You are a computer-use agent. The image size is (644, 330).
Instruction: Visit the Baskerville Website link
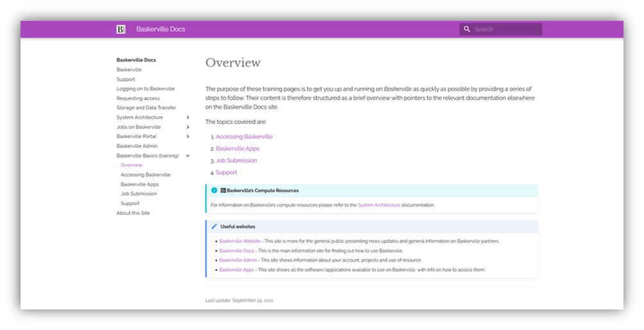click(x=240, y=241)
